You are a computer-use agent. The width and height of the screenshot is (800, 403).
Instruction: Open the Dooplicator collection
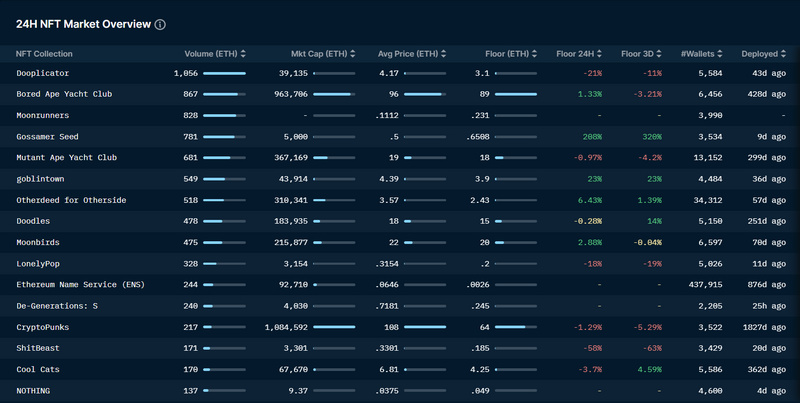tap(41, 73)
